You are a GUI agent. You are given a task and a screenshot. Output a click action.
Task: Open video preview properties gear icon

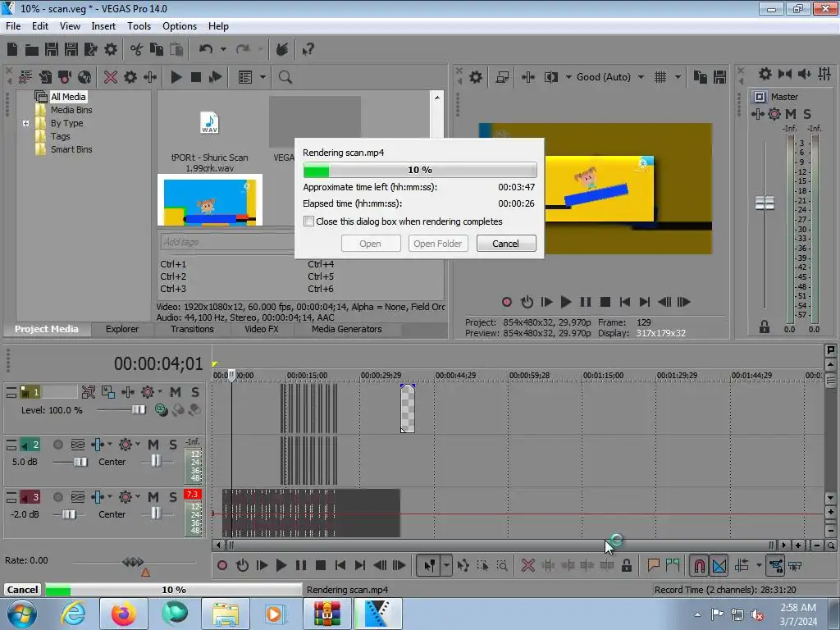pos(475,77)
